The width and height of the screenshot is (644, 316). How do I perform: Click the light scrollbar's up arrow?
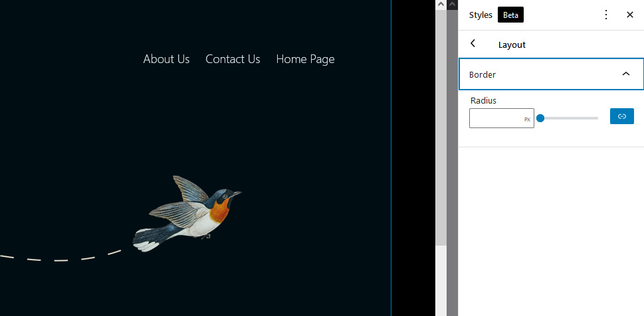[x=441, y=5]
